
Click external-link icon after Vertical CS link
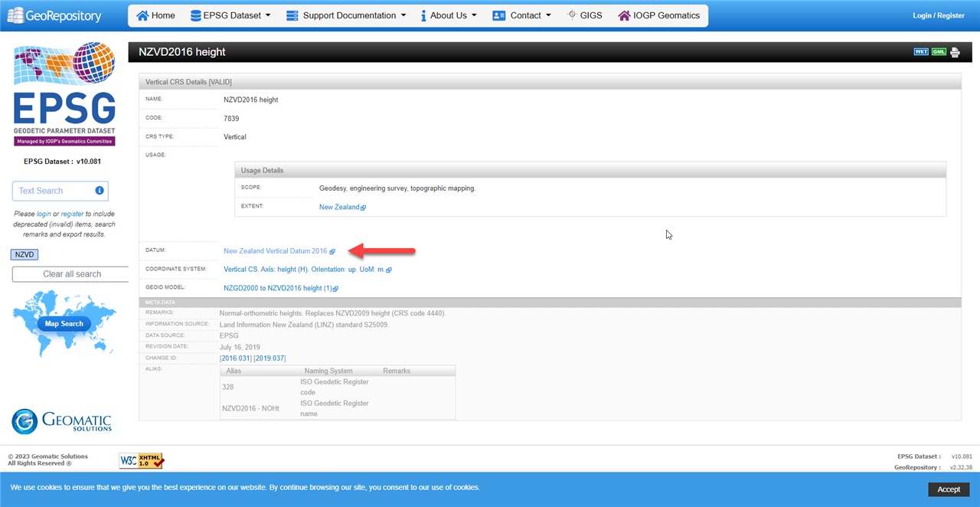pyautogui.click(x=389, y=270)
